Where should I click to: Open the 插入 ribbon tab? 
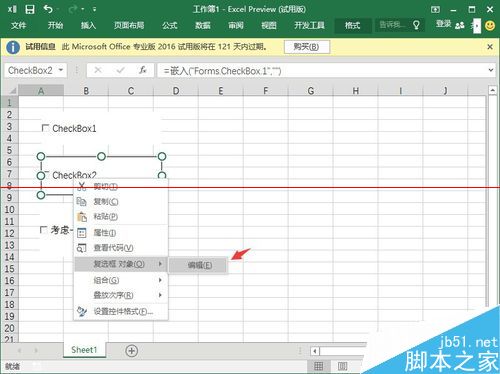(x=88, y=25)
